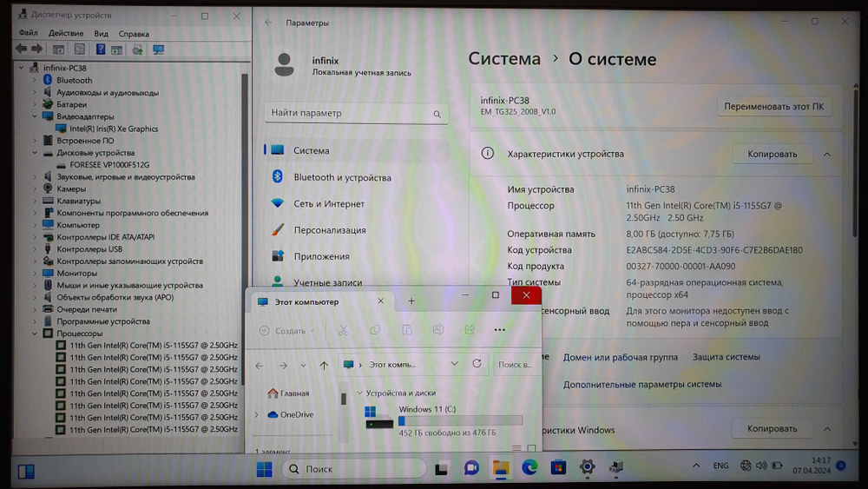
Task: Click the Rename icon in File Explorer toolbar
Action: 437,330
